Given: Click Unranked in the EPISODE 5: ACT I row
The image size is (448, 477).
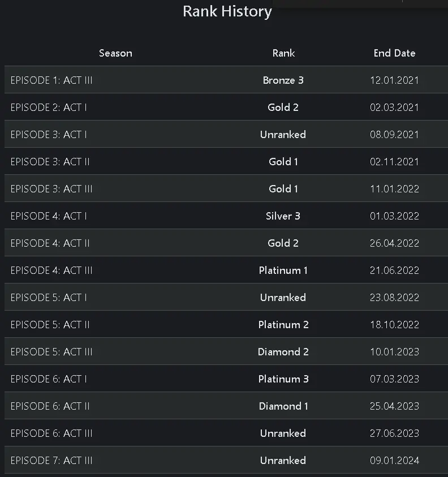Looking at the screenshot, I should pyautogui.click(x=283, y=298).
